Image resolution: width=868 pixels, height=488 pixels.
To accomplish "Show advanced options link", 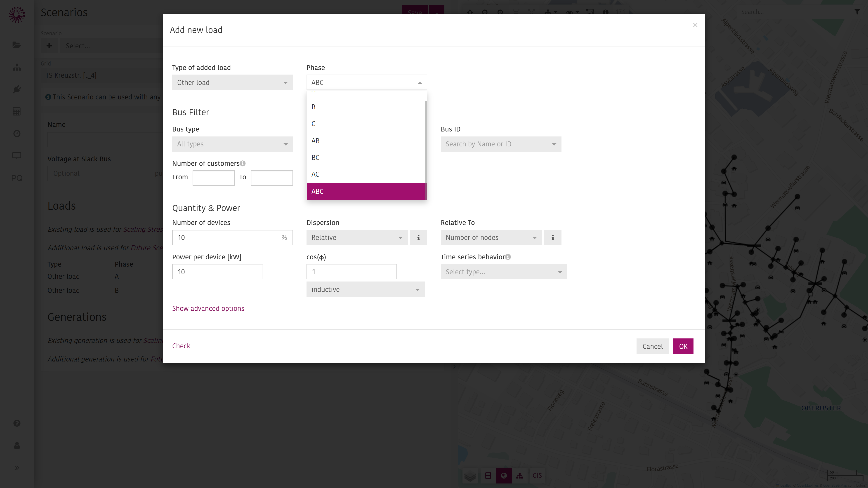I will pos(208,308).
